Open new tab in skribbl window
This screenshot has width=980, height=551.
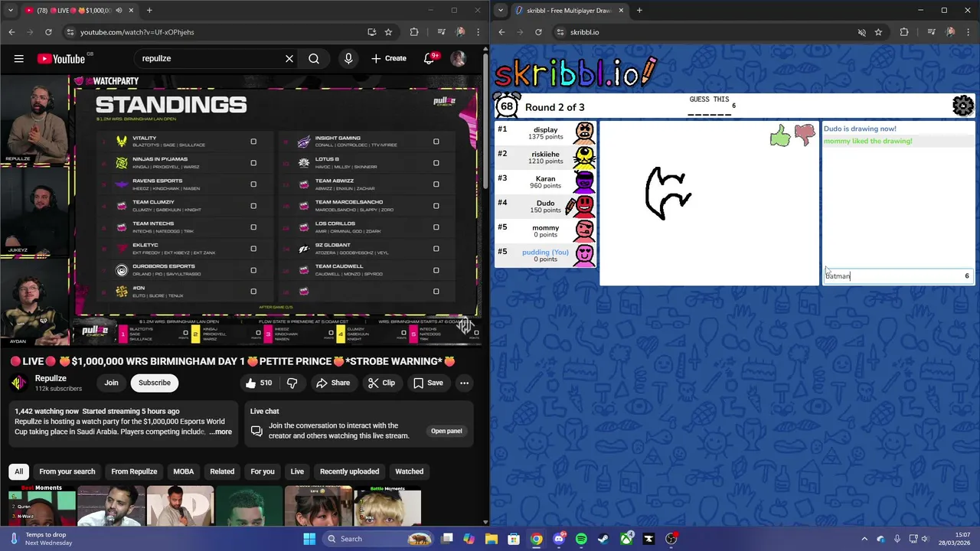(x=639, y=10)
